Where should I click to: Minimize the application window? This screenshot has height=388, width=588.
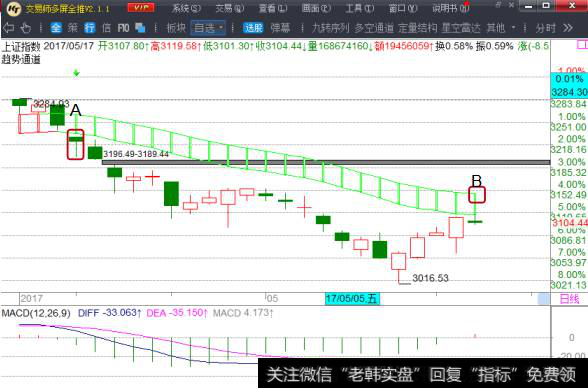click(x=528, y=6)
